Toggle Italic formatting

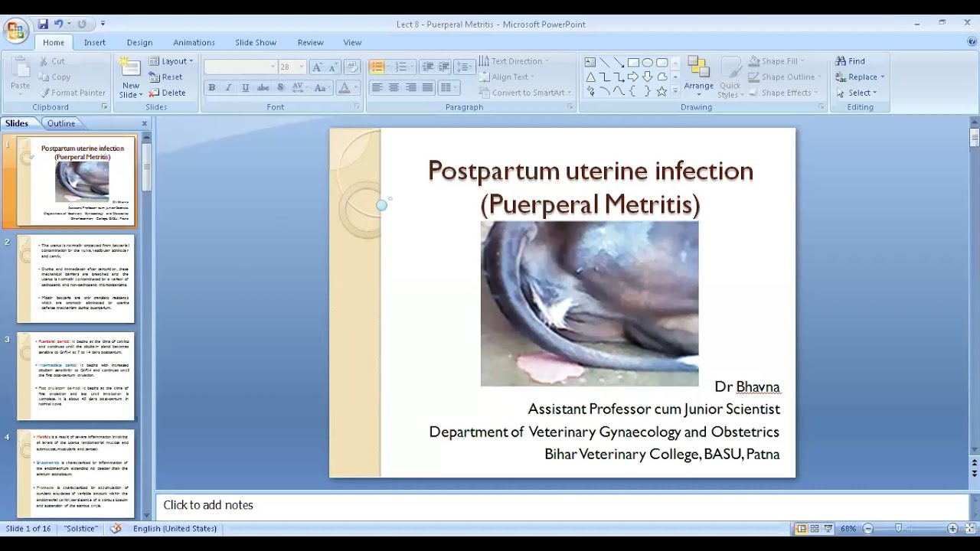click(229, 88)
